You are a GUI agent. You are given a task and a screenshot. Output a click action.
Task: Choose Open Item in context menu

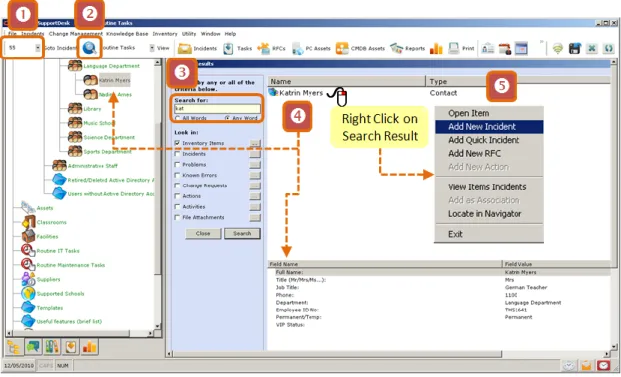click(489, 113)
